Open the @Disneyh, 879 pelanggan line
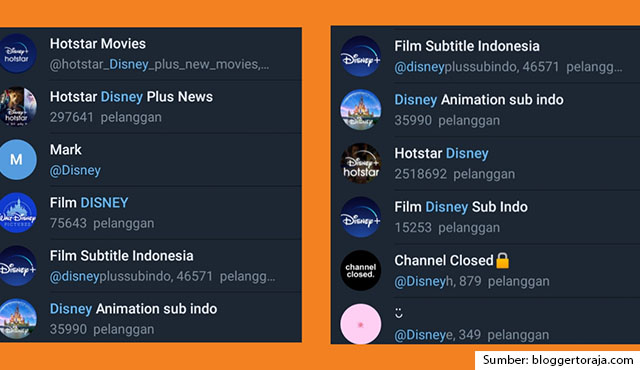The image size is (640, 370). (472, 281)
